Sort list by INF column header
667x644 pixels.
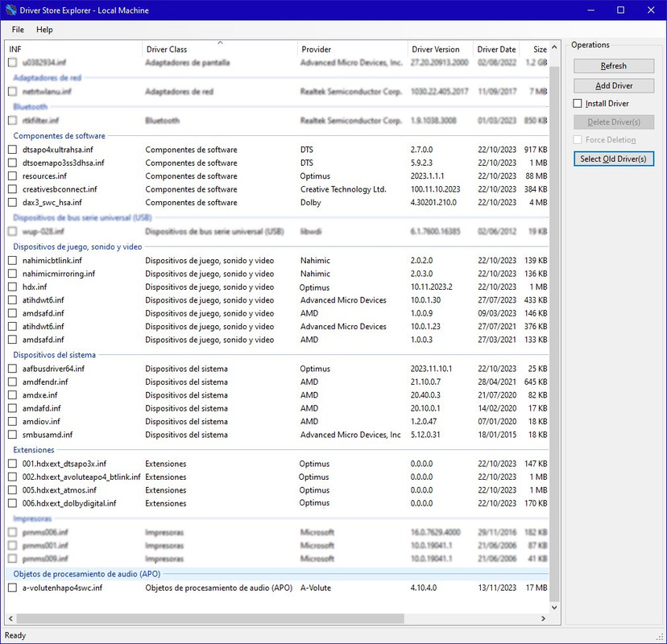click(74, 49)
